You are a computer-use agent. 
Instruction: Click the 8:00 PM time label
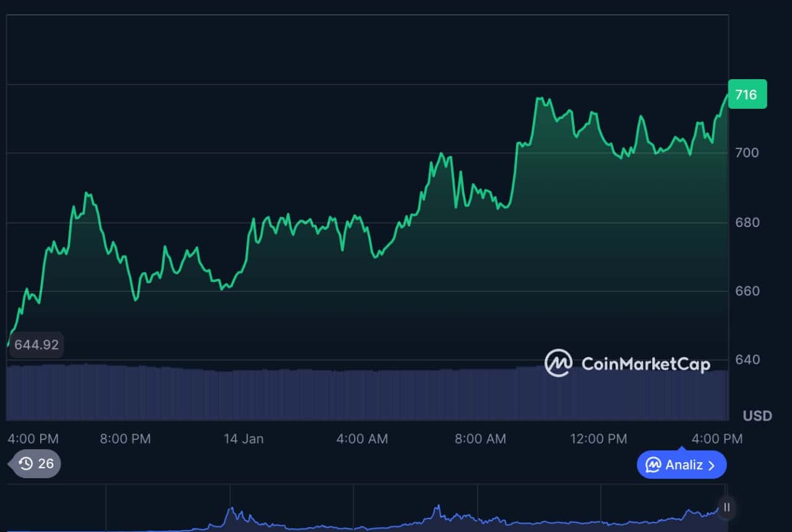(125, 439)
